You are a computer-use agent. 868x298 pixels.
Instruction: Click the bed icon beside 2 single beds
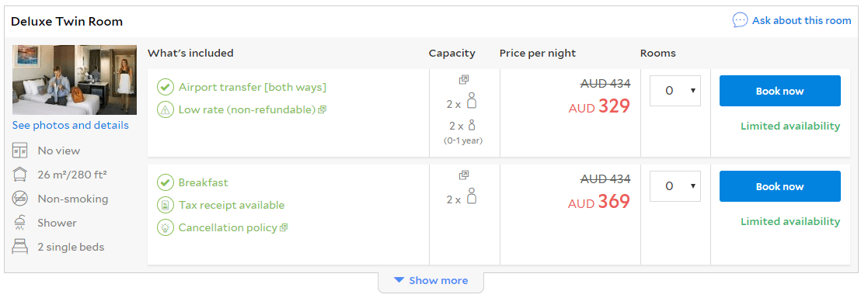tap(20, 247)
